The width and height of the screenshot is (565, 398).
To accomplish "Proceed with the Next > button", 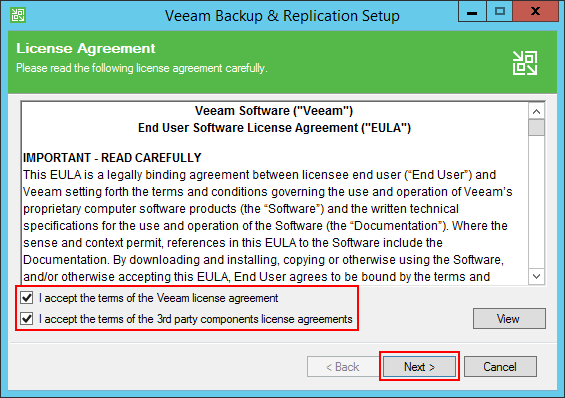I will 419,367.
